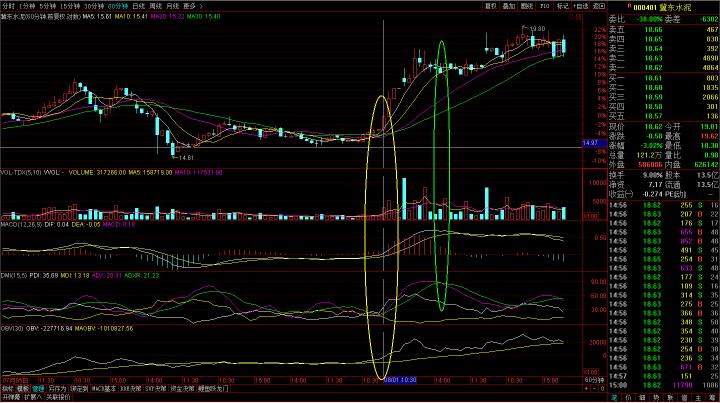The height and width of the screenshot is (403, 720).
Task: Click the MA10: 15.41 moving average label
Action: click(131, 17)
